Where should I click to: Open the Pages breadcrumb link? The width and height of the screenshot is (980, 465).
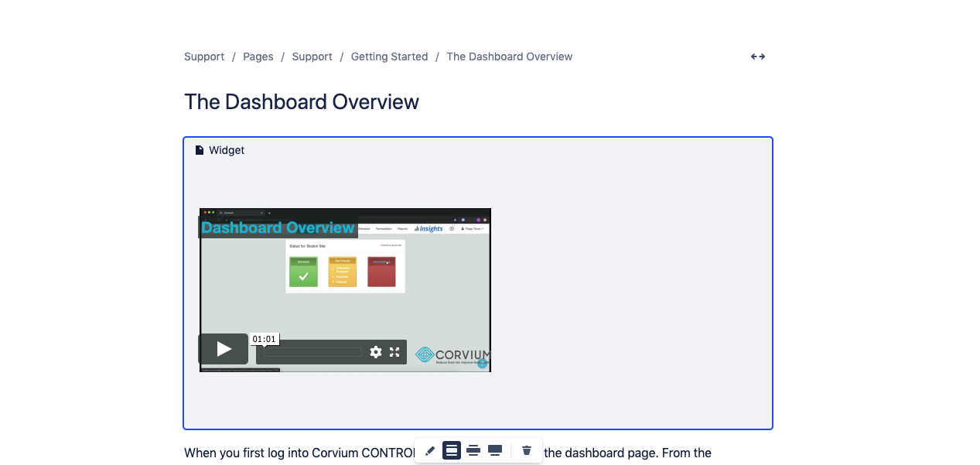click(258, 56)
